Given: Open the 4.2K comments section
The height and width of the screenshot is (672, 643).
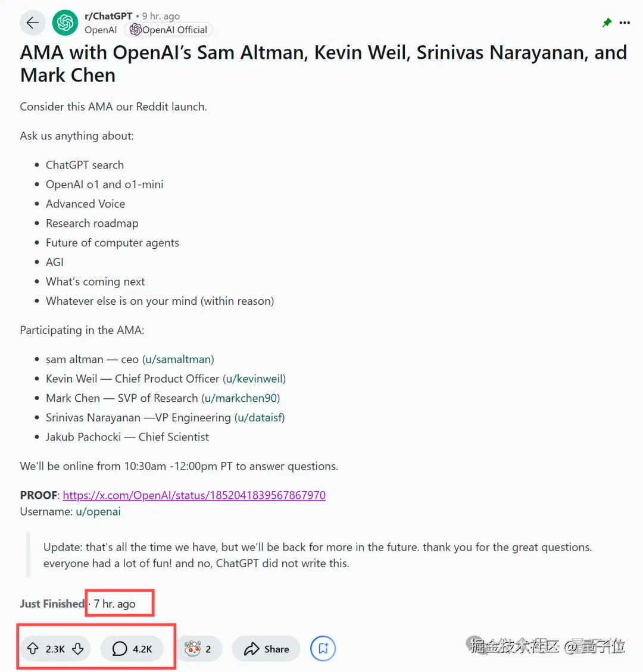Looking at the screenshot, I should pyautogui.click(x=132, y=648).
